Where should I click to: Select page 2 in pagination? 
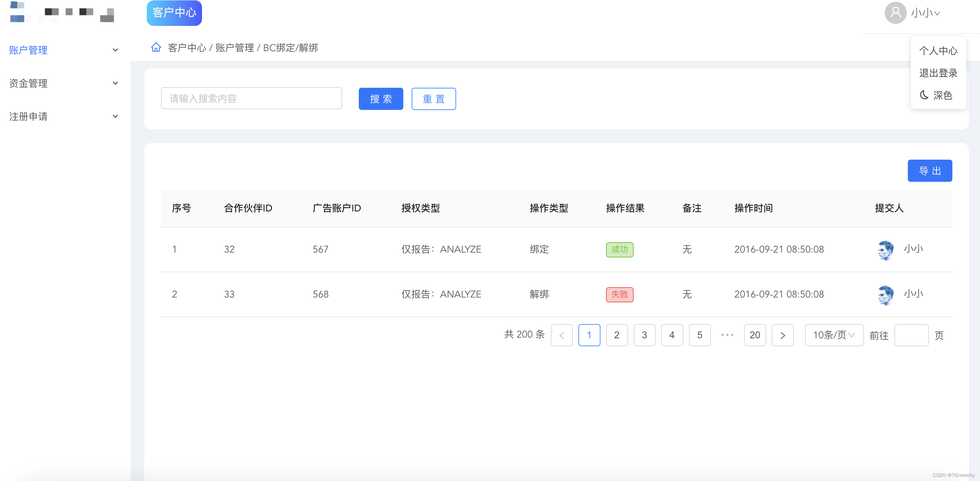pos(617,335)
